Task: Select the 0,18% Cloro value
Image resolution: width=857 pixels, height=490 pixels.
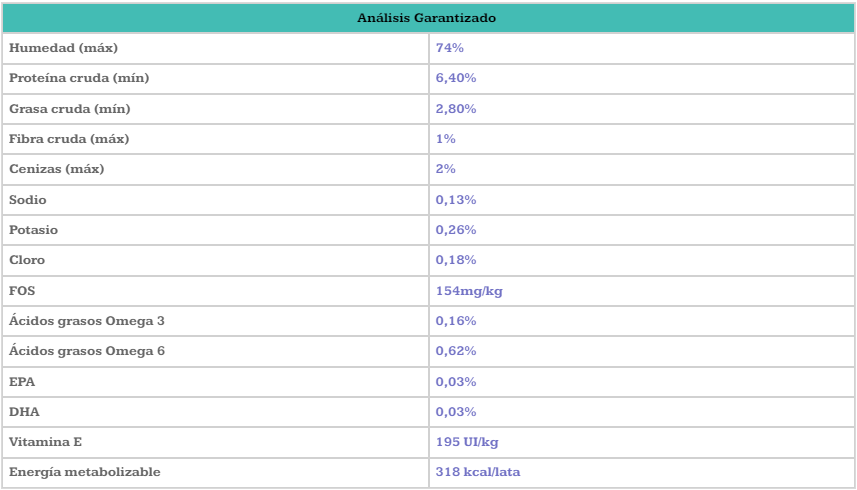Action: click(x=456, y=260)
